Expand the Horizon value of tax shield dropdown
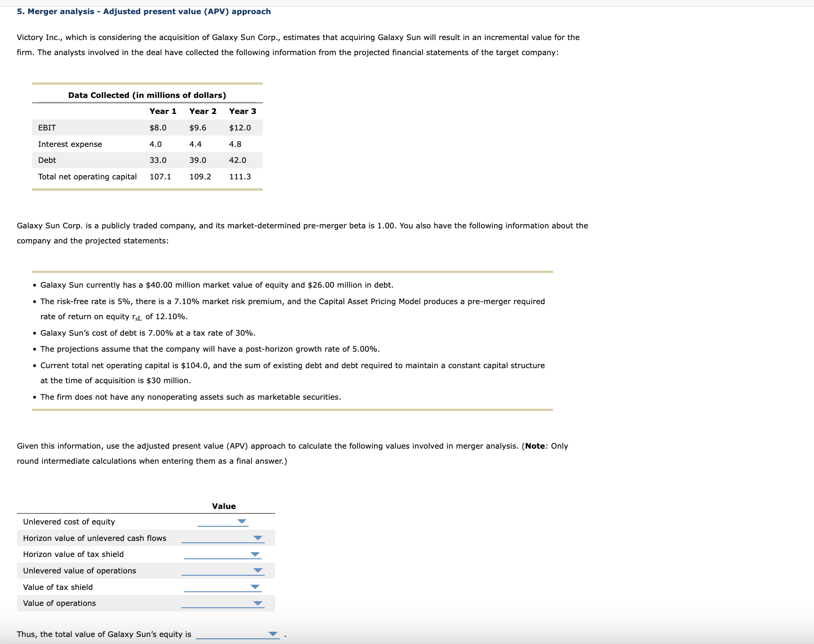Viewport: 814px width, 644px height. [255, 554]
